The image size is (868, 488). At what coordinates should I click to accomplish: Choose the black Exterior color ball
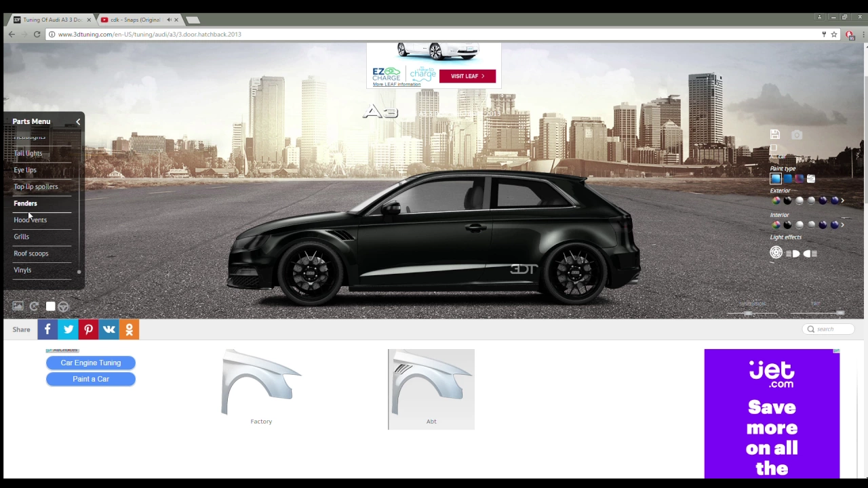pyautogui.click(x=787, y=201)
